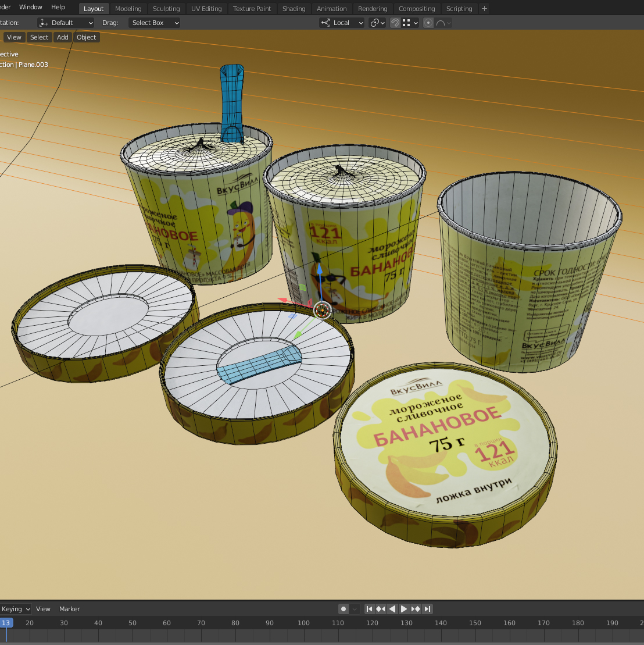The image size is (644, 645).
Task: Switch to the Shading workspace tab
Action: [294, 9]
